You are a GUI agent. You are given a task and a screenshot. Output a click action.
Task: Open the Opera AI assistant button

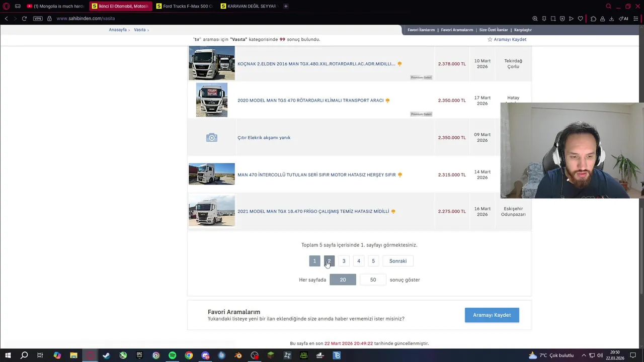(623, 19)
